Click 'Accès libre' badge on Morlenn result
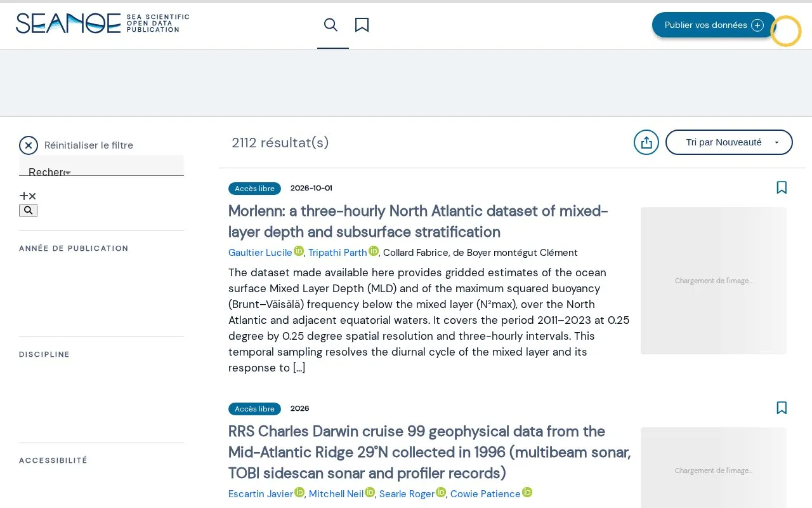812x508 pixels. pyautogui.click(x=254, y=189)
